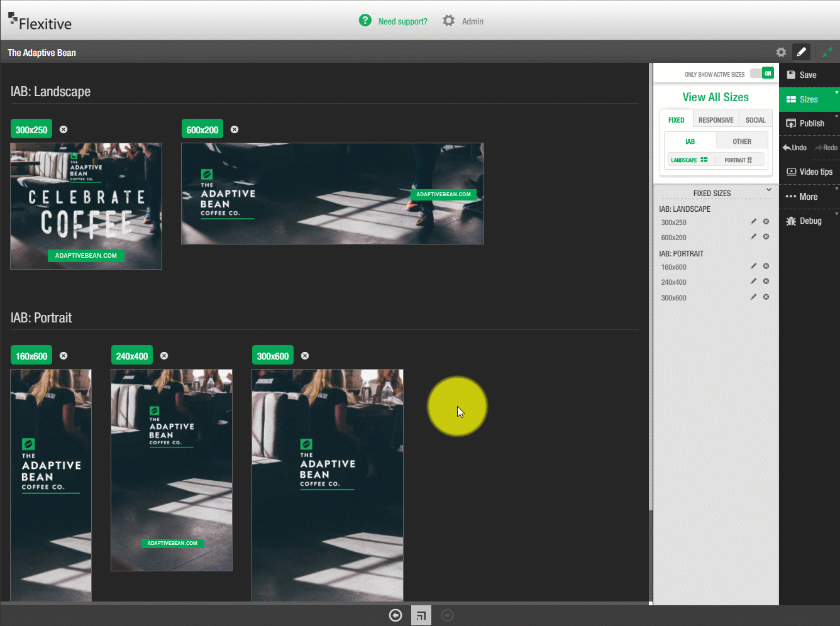Click the Flexitive logo
Image resolution: width=840 pixels, height=626 pixels.
(40, 22)
